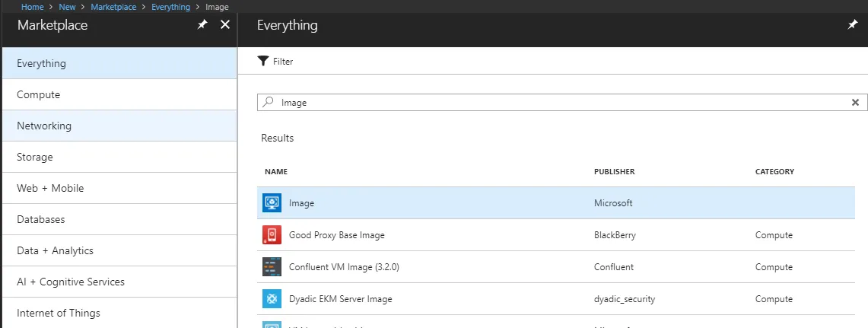868x328 pixels.
Task: Open the Web + Mobile category
Action: 50,188
